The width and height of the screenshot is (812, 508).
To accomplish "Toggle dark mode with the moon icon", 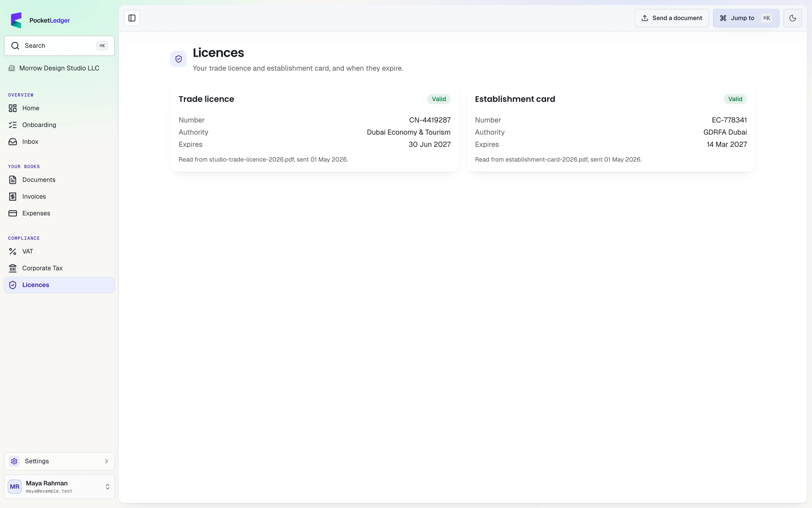I will (792, 18).
